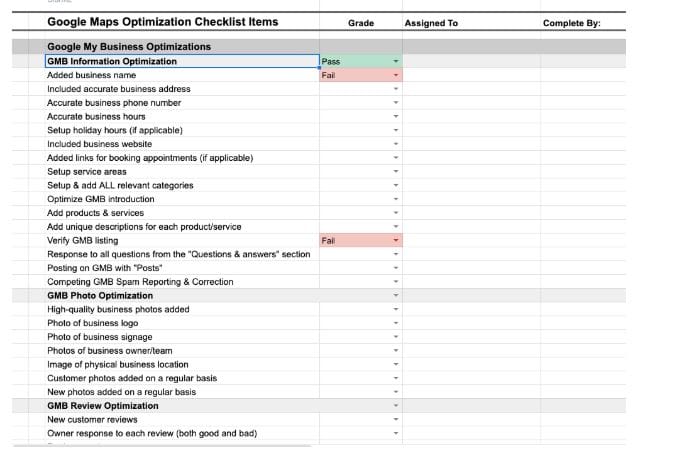The width and height of the screenshot is (674, 472).
Task: Open Grade dropdown for Photo of business logo
Action: point(396,323)
